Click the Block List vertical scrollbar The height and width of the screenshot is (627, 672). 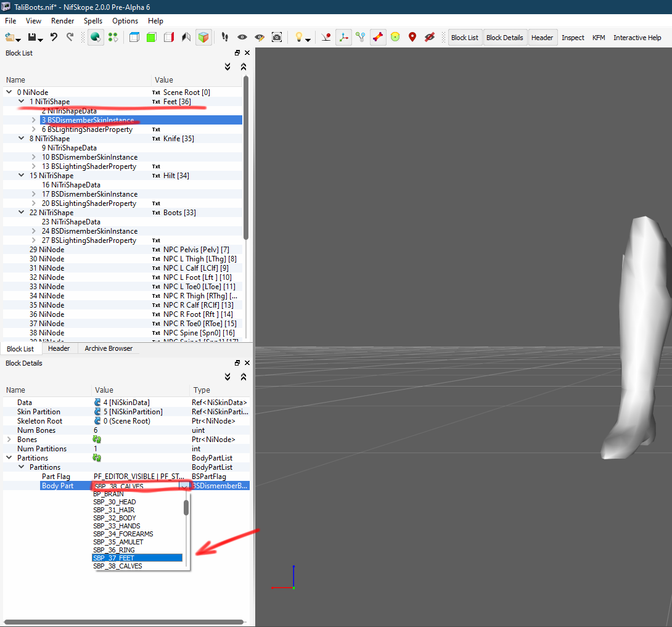tap(246, 158)
